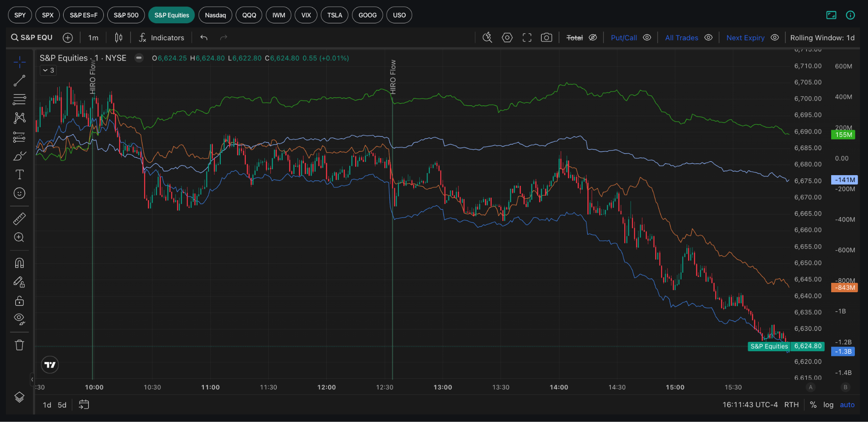Switch to the VIX tab

click(x=306, y=15)
